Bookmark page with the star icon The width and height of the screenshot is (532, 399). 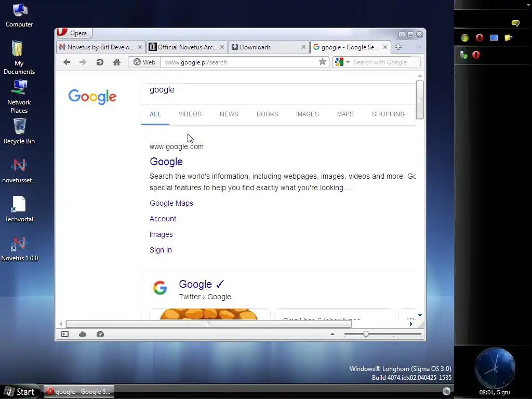(323, 62)
